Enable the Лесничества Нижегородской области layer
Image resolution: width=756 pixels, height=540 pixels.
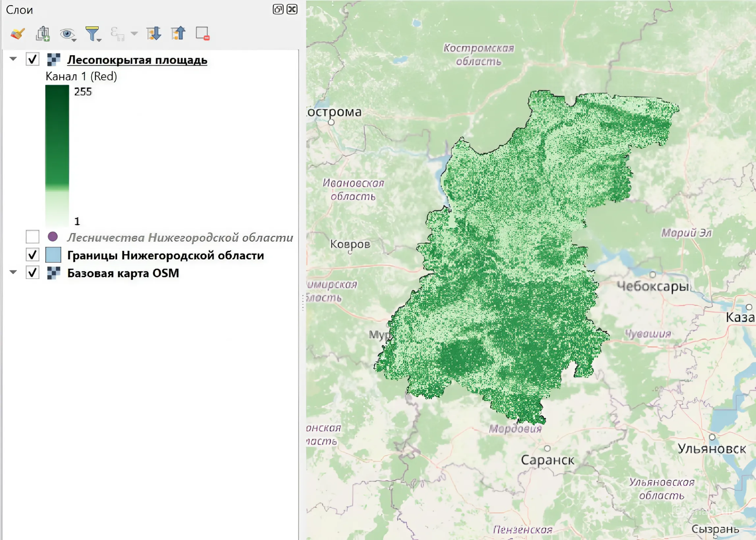(32, 237)
